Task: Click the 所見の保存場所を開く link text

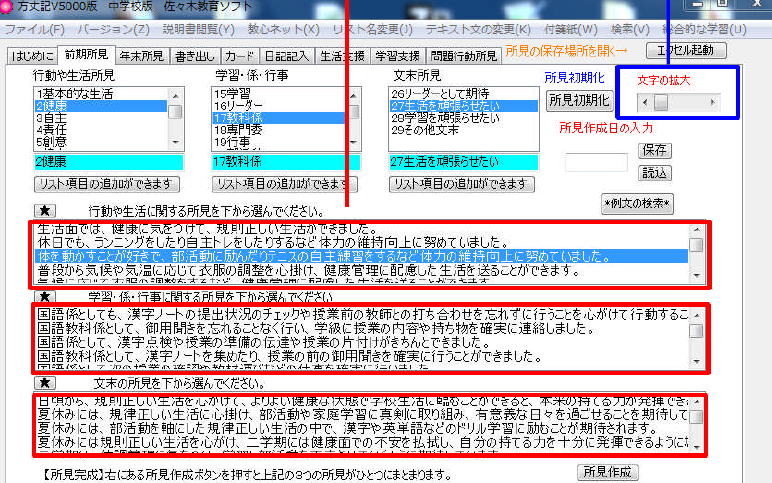Action: [567, 51]
